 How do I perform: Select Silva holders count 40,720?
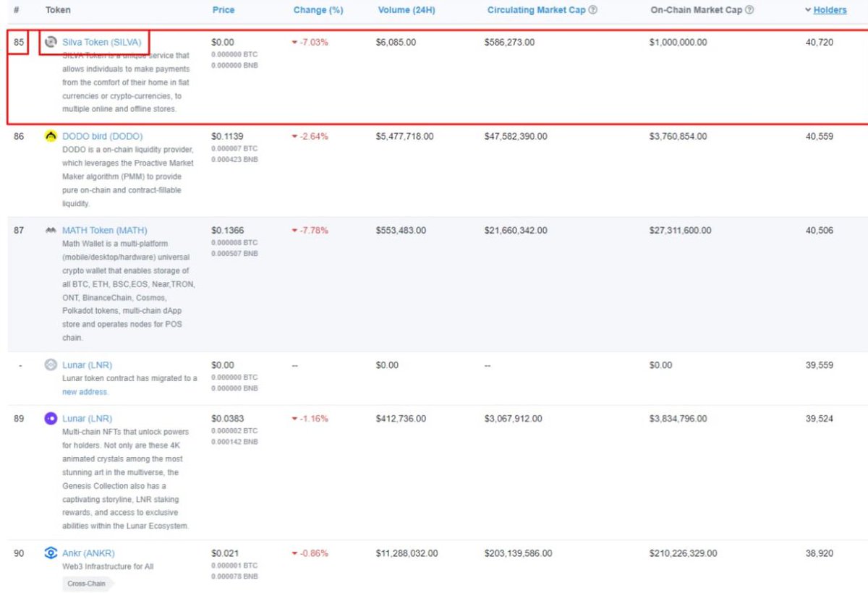(820, 43)
